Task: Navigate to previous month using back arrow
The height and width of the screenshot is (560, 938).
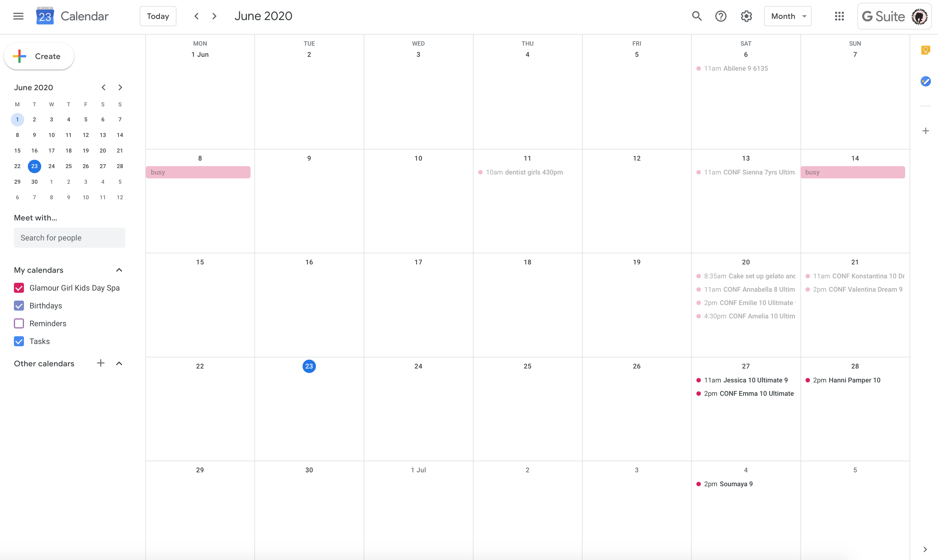Action: click(197, 16)
